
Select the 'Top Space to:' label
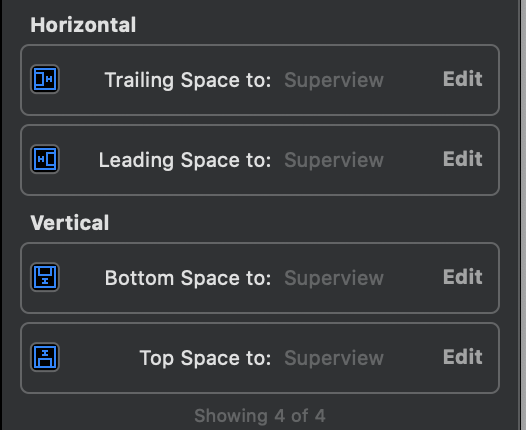pos(205,358)
